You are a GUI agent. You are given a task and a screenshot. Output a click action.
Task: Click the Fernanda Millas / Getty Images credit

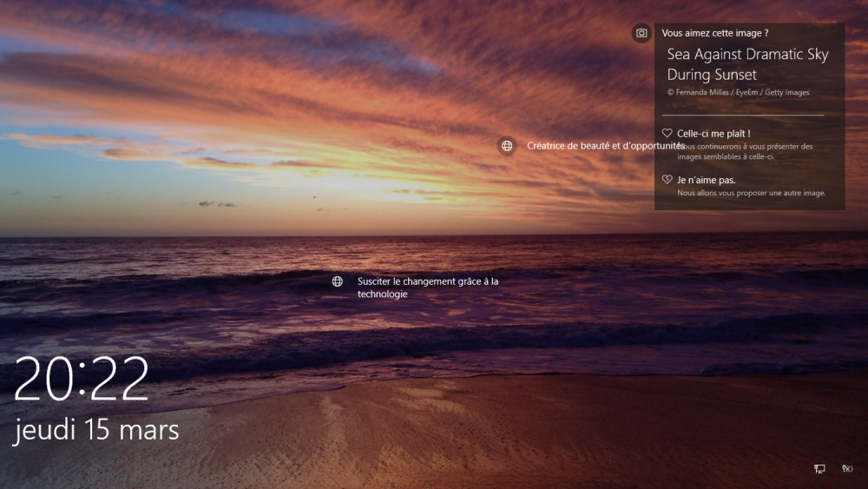coord(738,92)
